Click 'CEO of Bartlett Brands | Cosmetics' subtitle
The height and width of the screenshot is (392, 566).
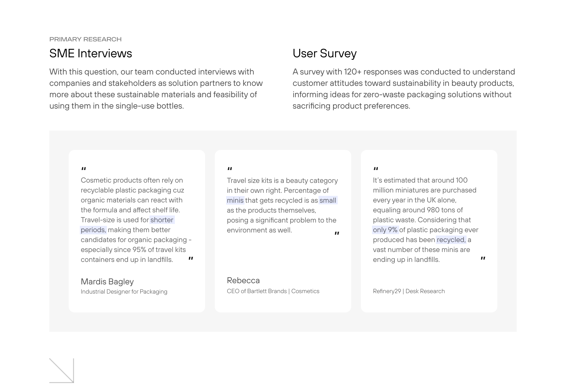pos(273,291)
